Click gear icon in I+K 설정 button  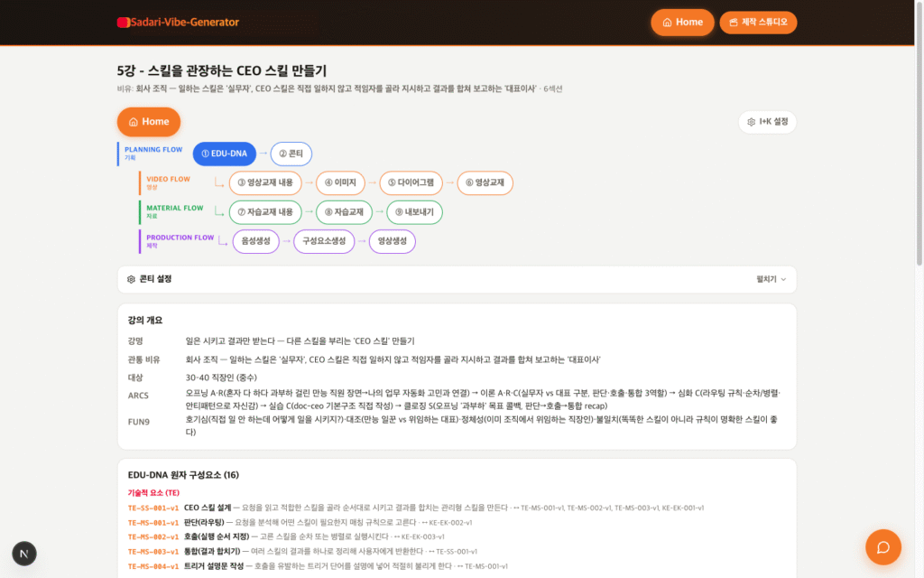(x=751, y=122)
